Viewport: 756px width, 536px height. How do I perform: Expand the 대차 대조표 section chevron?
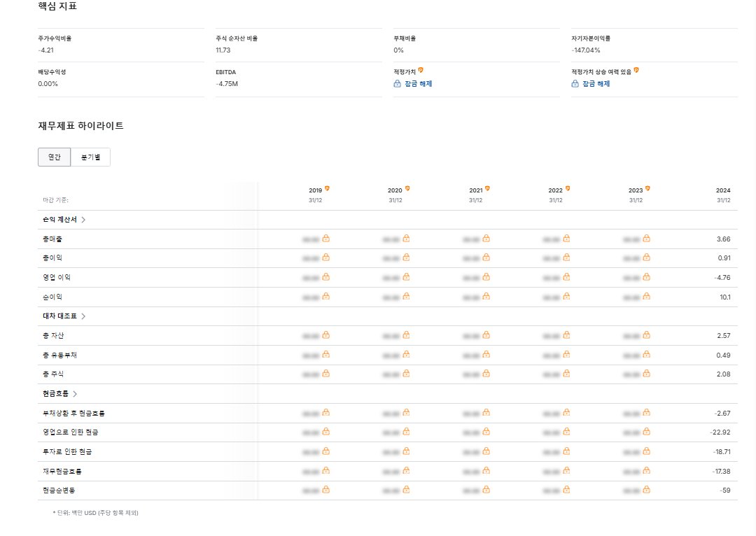coord(83,316)
